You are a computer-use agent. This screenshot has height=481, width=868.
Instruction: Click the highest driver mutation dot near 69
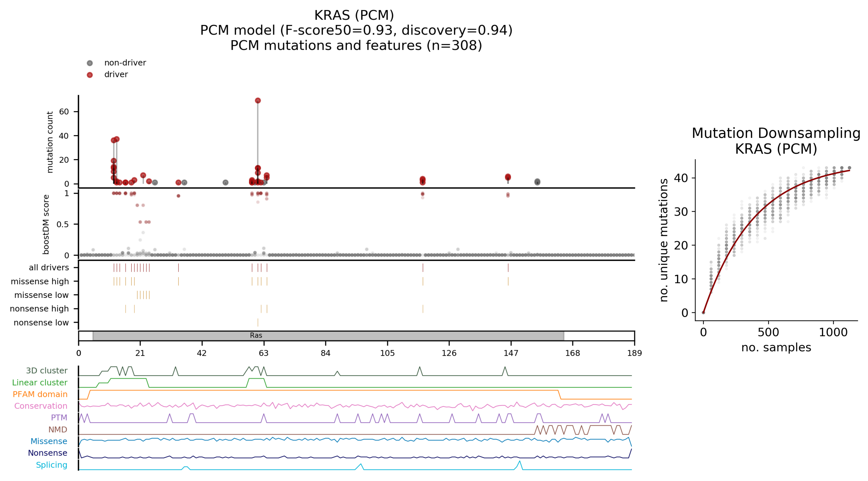tap(258, 100)
